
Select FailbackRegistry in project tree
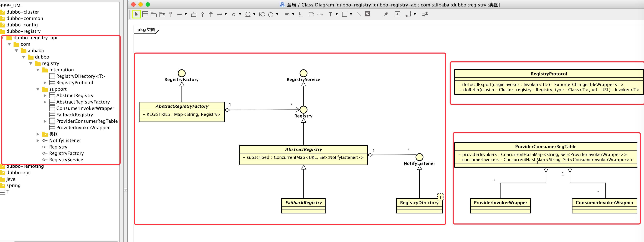(74, 115)
